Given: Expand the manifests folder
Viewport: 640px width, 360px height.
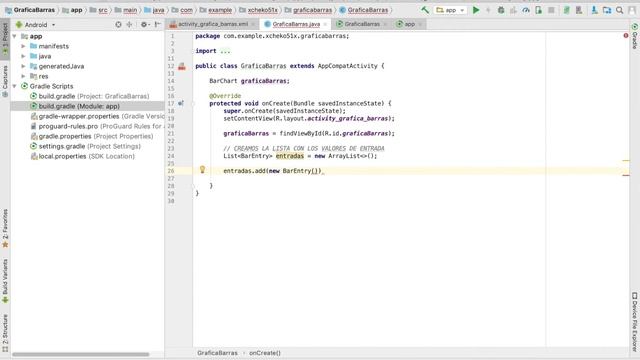Looking at the screenshot, I should (23, 46).
